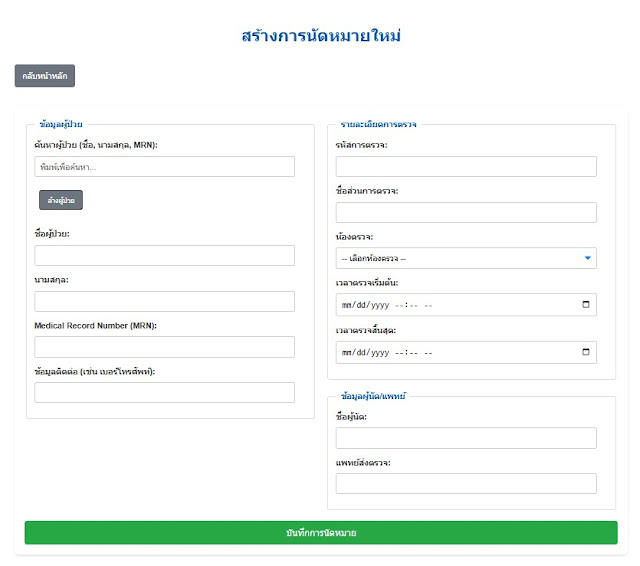The image size is (640, 566).
Task: Select the นามสกุล surname input field
Action: (165, 302)
